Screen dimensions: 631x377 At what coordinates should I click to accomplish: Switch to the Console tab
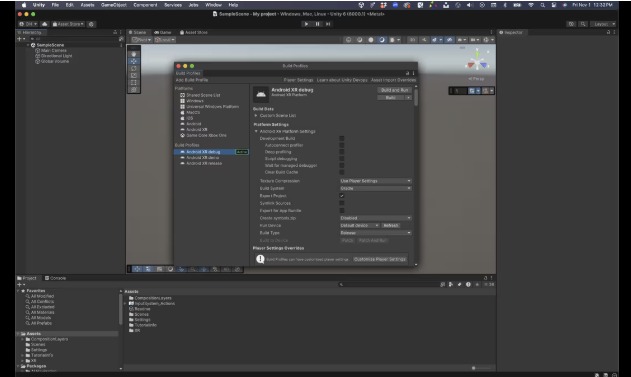coord(56,278)
